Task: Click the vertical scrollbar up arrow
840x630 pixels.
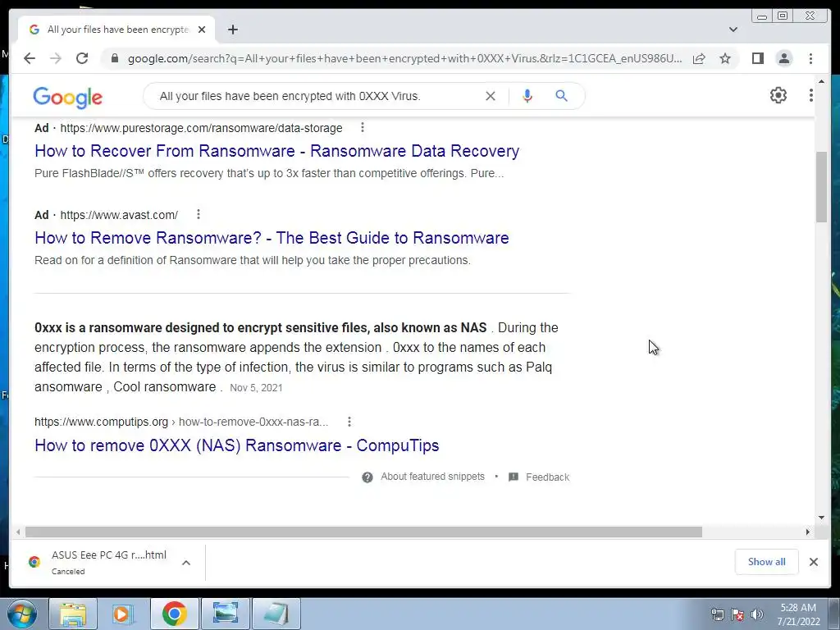Action: pyautogui.click(x=821, y=82)
